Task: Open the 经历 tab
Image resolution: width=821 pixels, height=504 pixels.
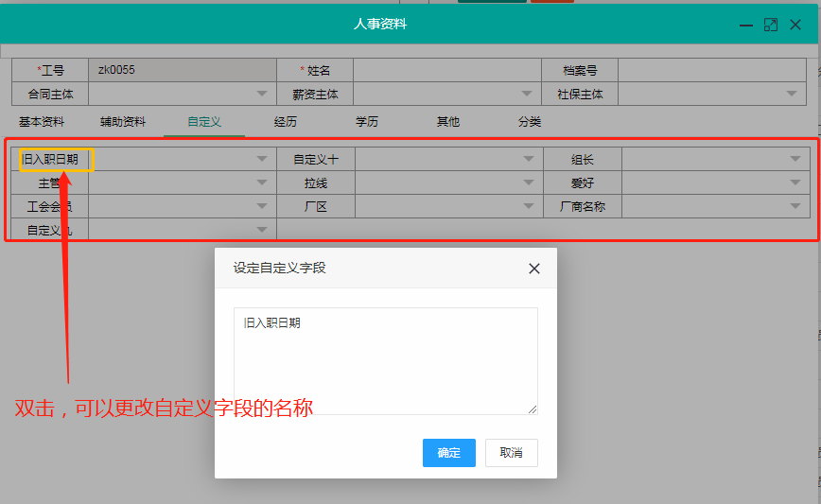Action: [x=286, y=122]
